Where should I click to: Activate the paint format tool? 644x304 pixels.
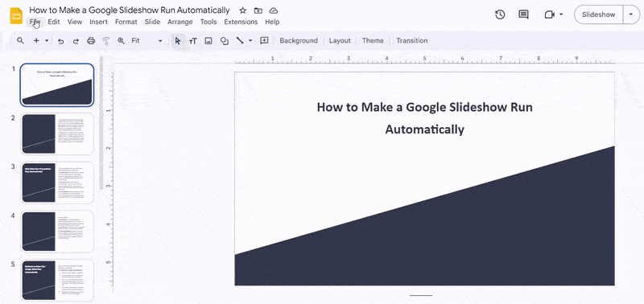tap(106, 41)
